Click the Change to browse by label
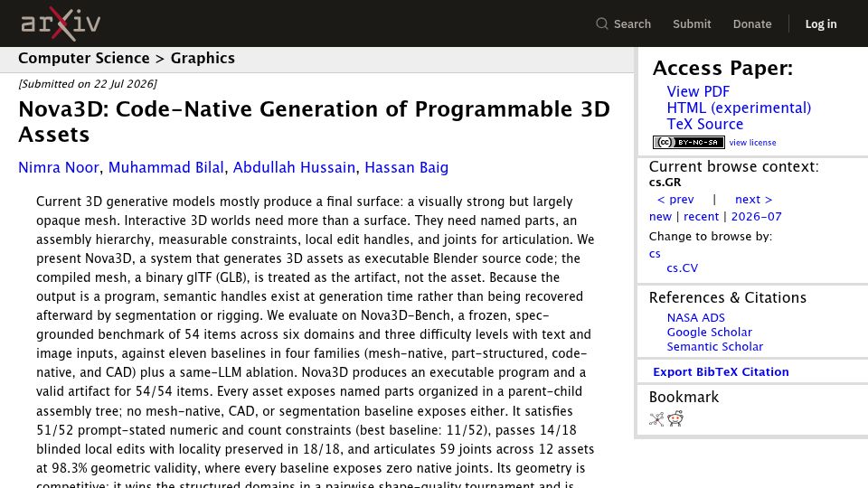 tap(711, 236)
